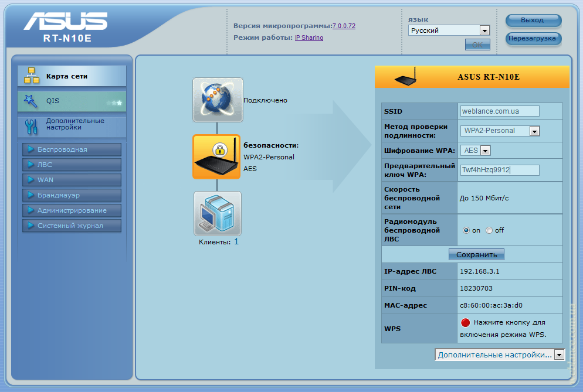
Task: Click the AES text under безопасности
Action: [x=250, y=169]
